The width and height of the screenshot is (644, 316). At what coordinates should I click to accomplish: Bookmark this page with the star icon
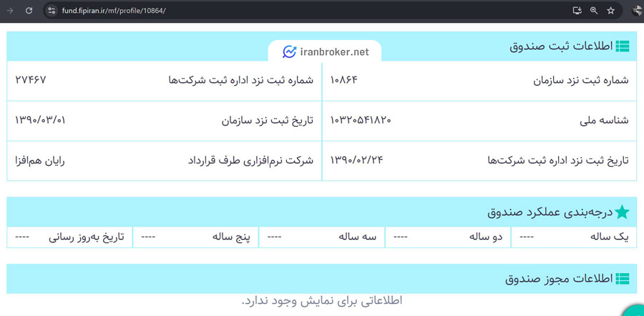tap(611, 11)
